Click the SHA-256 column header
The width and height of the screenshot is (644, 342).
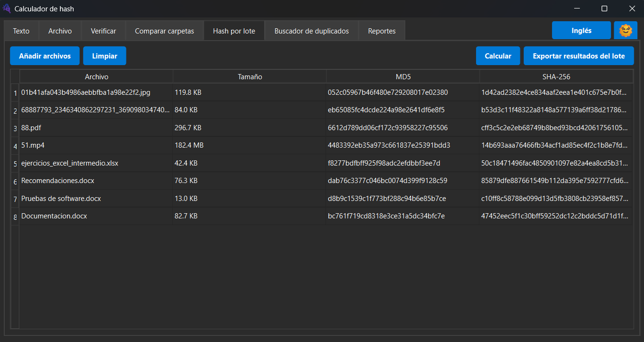pos(556,77)
